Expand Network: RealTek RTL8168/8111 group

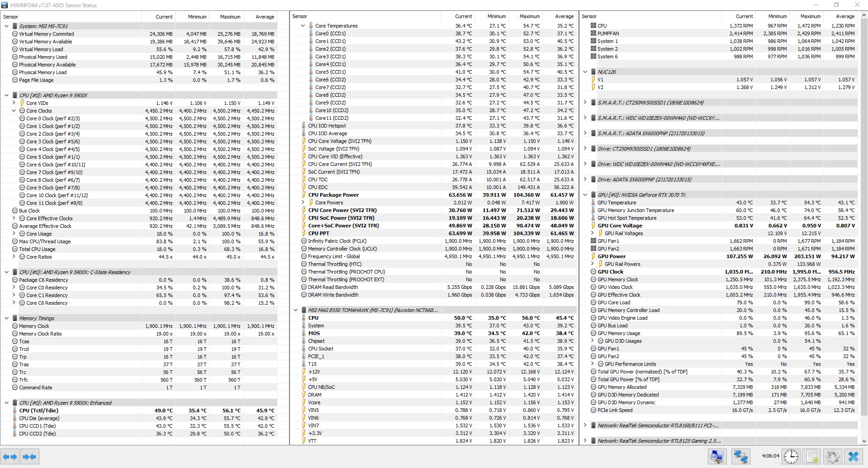[x=585, y=425]
